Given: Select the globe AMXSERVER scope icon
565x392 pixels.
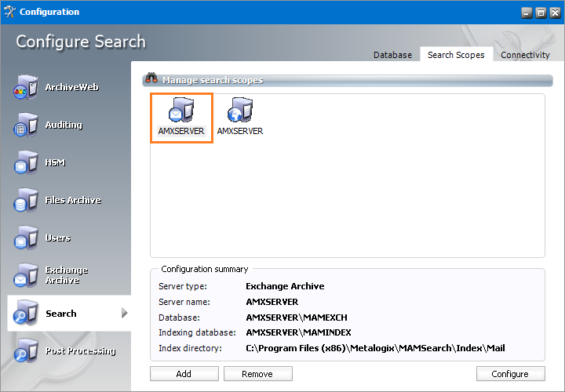Looking at the screenshot, I should (240, 110).
